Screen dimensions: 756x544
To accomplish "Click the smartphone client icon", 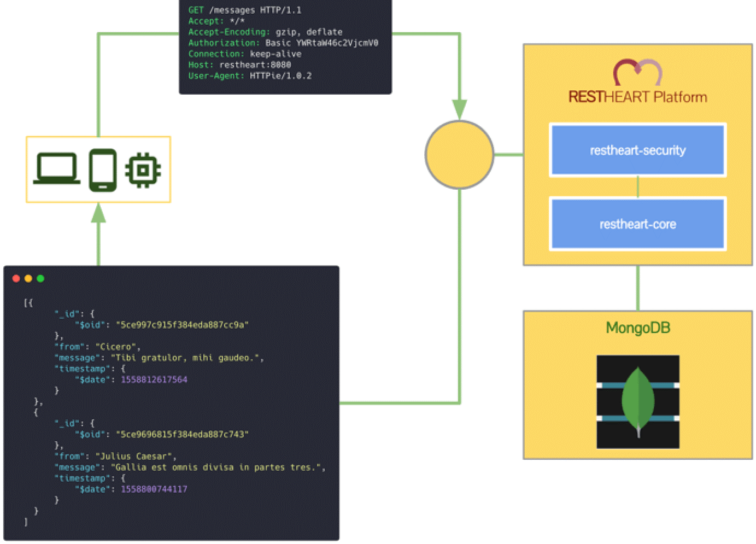I will [103, 170].
